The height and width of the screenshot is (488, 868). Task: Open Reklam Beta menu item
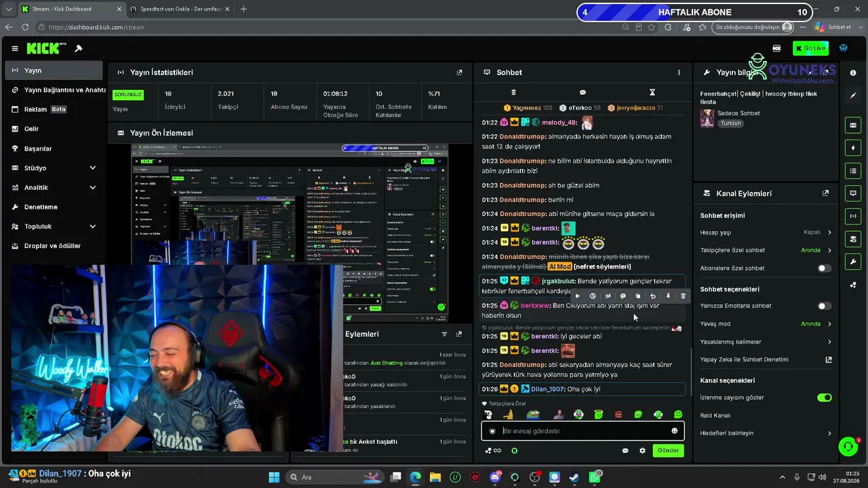tap(54, 109)
